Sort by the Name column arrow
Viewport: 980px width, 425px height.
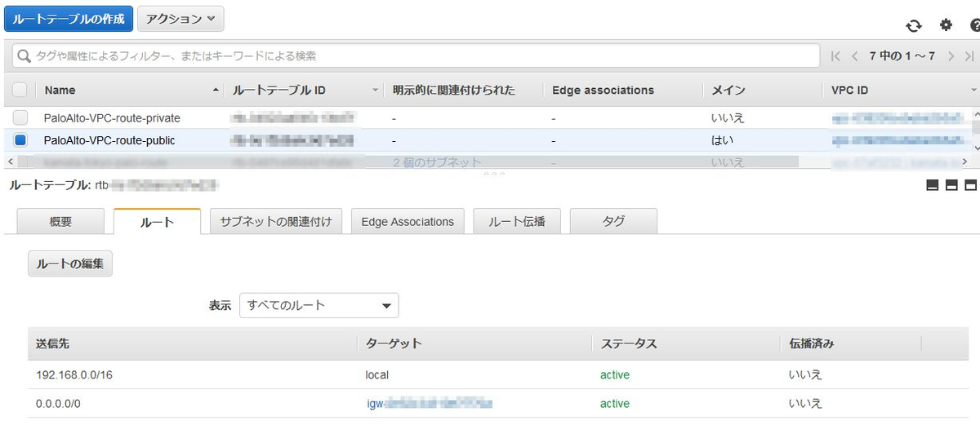tap(216, 90)
